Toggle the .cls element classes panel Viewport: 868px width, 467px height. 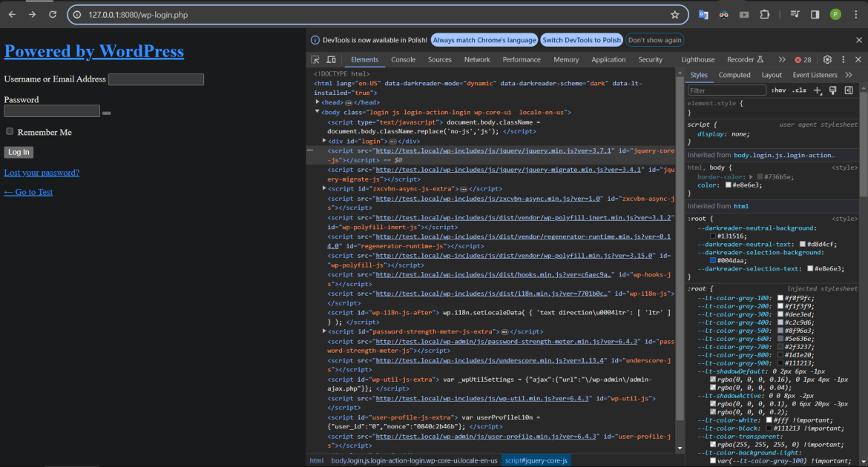(x=799, y=90)
